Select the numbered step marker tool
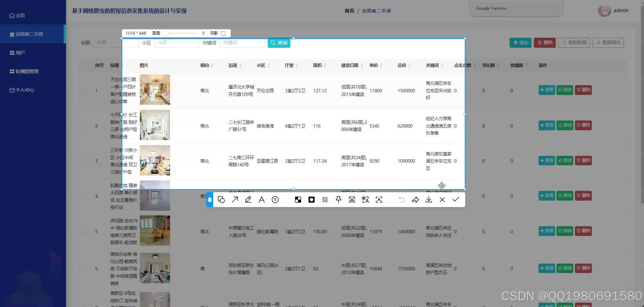The image size is (644, 307). (275, 199)
